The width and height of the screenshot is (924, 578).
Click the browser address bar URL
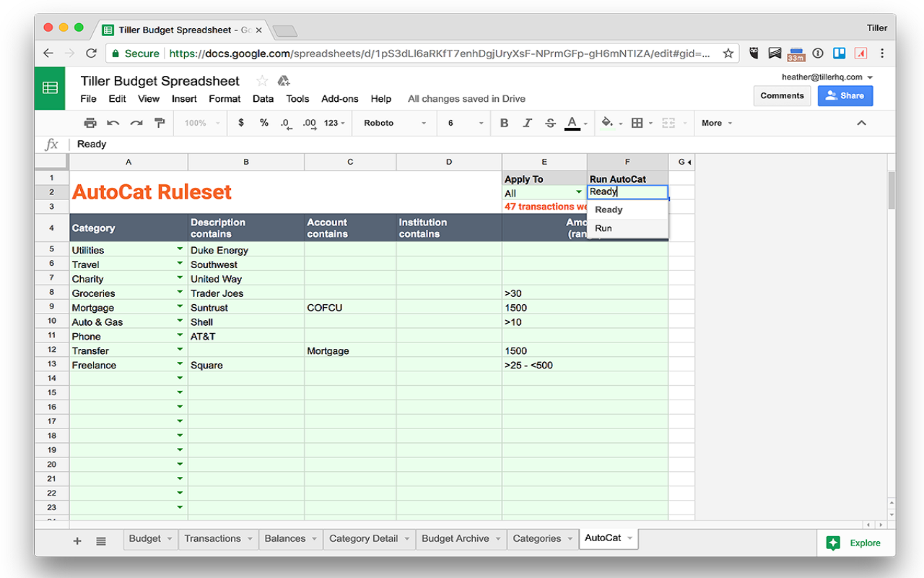tap(439, 53)
